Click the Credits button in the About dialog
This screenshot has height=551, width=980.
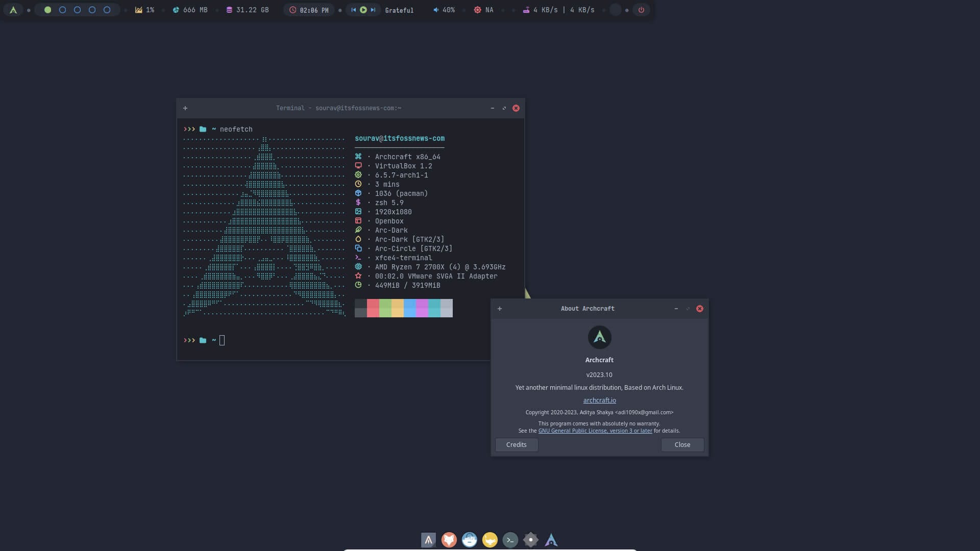[516, 444]
